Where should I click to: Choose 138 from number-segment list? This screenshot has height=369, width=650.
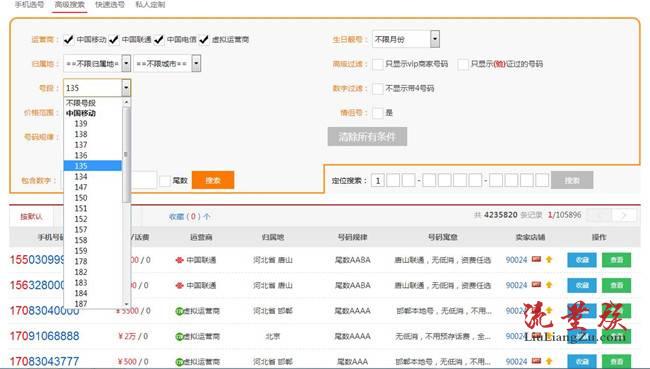click(x=93, y=134)
